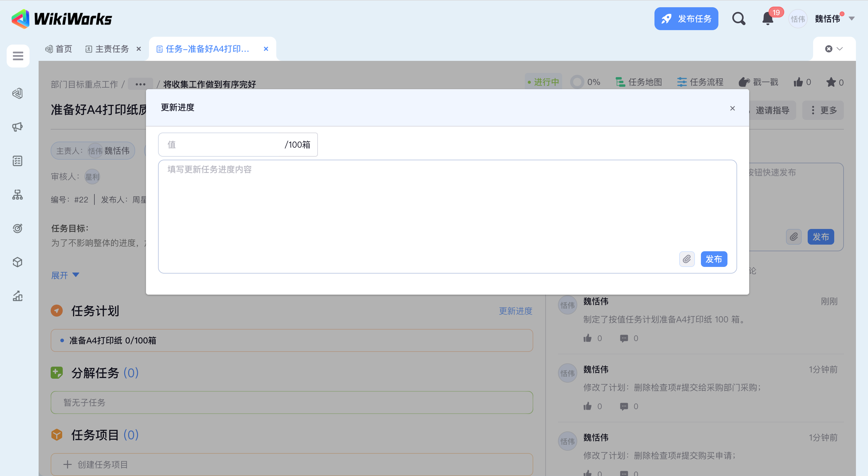Image resolution: width=868 pixels, height=476 pixels.
Task: Click the target goal sidebar icon
Action: coord(17,228)
